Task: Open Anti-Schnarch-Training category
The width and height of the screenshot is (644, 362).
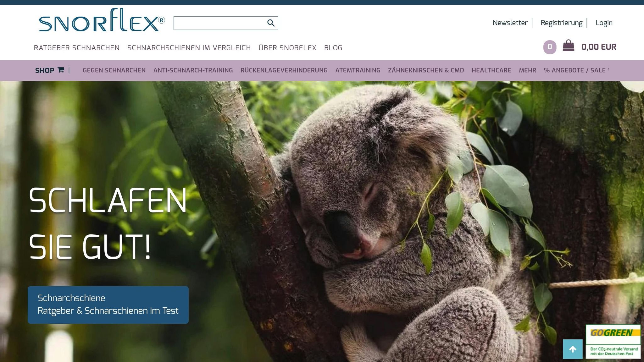Action: 193,70
